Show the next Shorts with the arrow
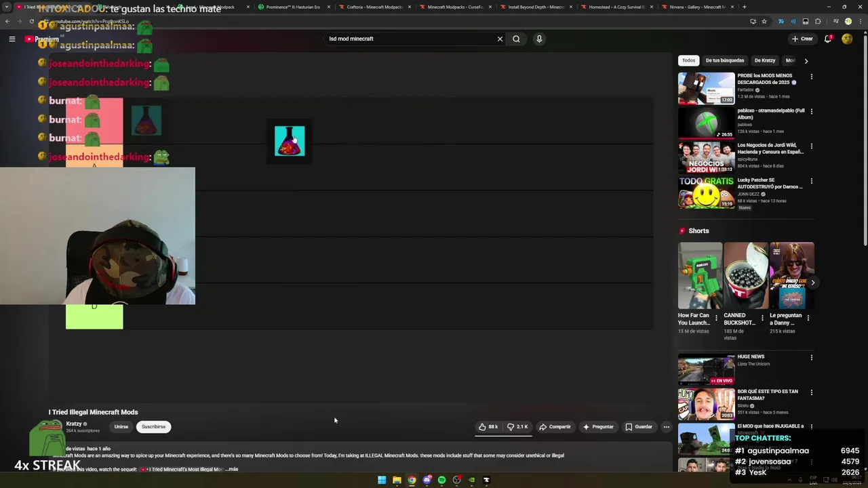Viewport: 868px width, 488px height. tap(812, 283)
